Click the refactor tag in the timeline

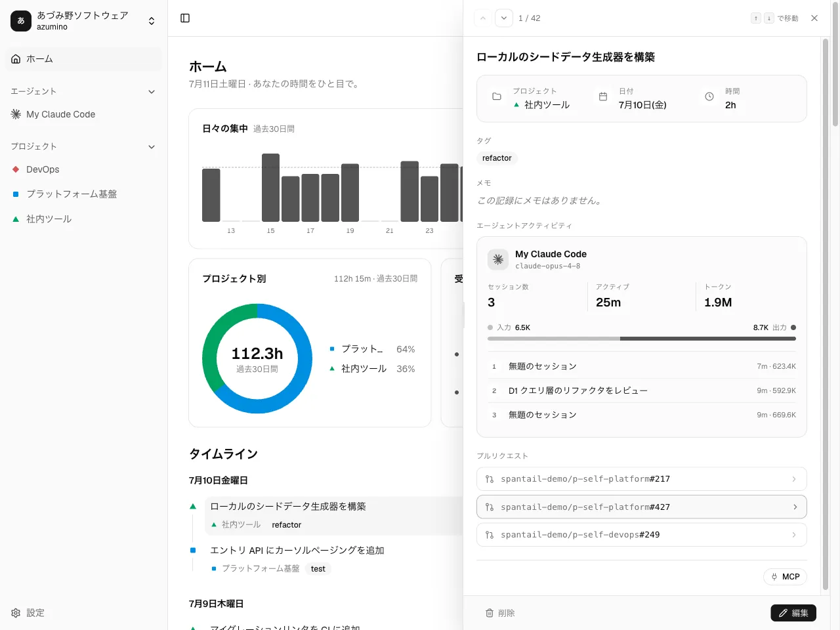[x=287, y=525]
